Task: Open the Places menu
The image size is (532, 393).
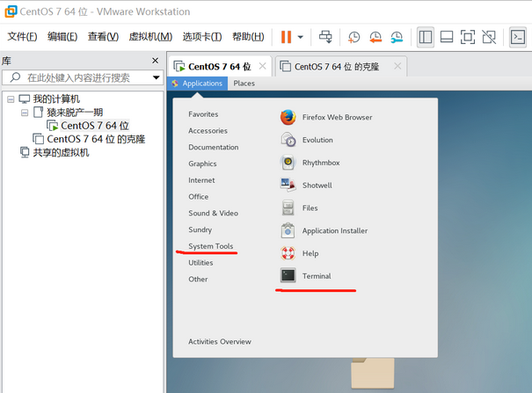Action: tap(244, 84)
